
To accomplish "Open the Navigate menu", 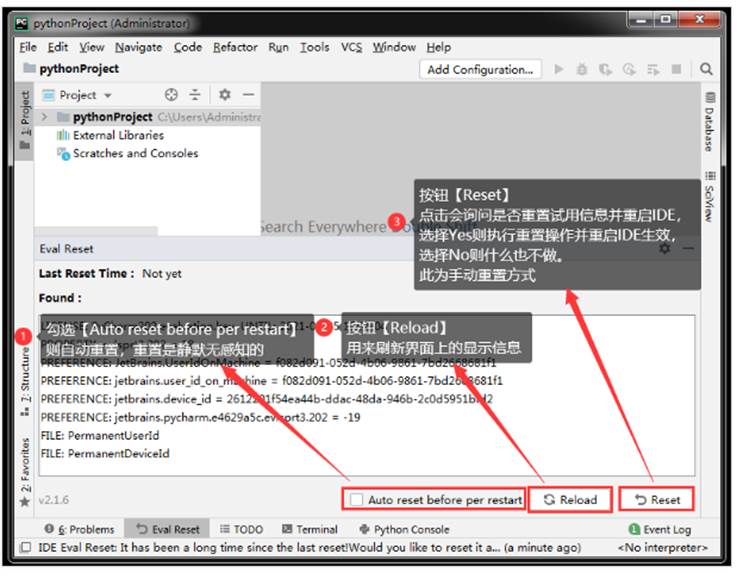I will 139,47.
